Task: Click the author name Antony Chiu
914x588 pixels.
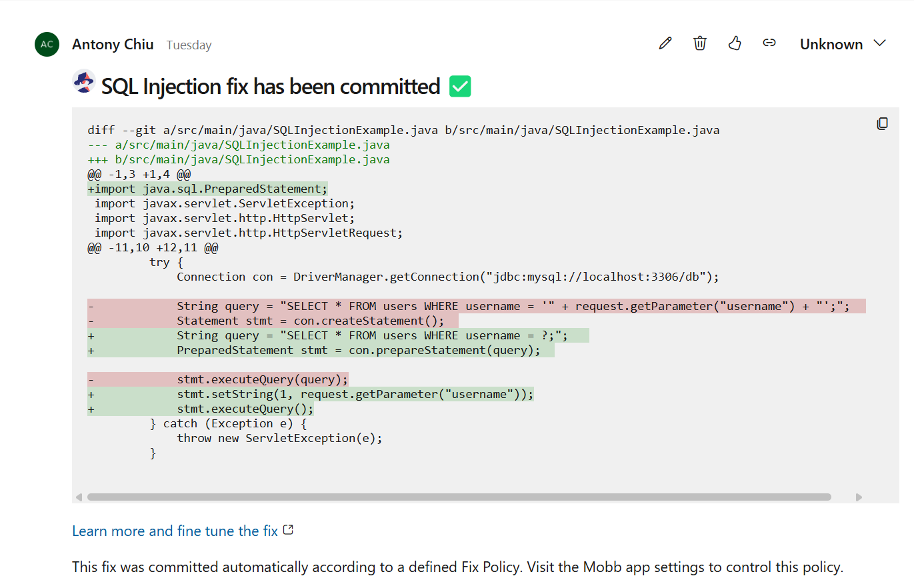Action: 113,45
